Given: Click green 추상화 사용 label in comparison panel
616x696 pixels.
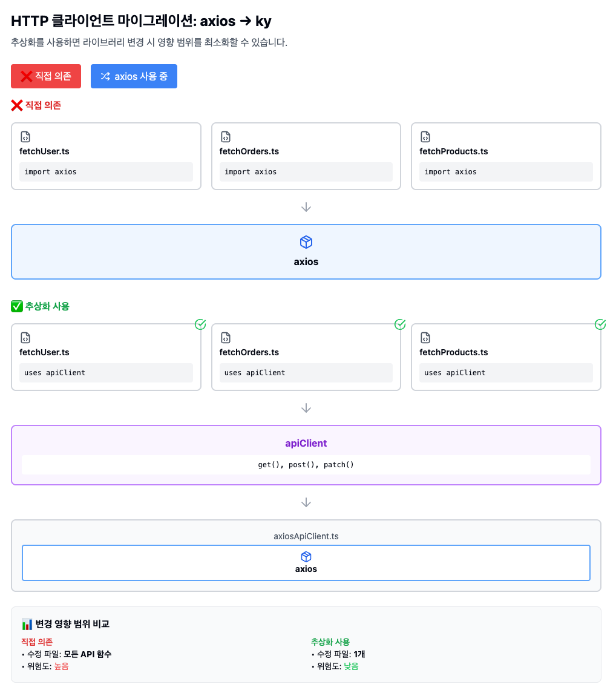Looking at the screenshot, I should (x=330, y=642).
